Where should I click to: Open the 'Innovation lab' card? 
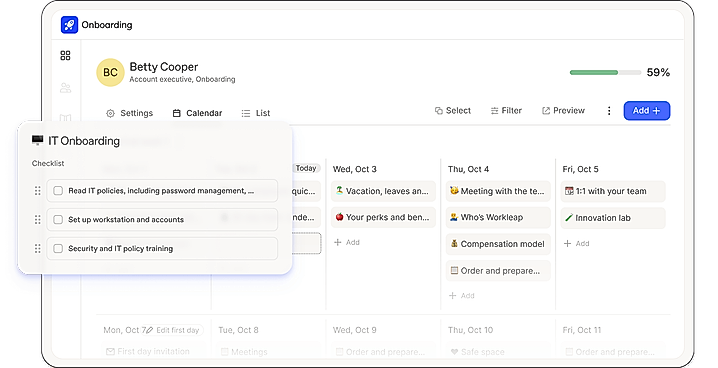tap(613, 218)
